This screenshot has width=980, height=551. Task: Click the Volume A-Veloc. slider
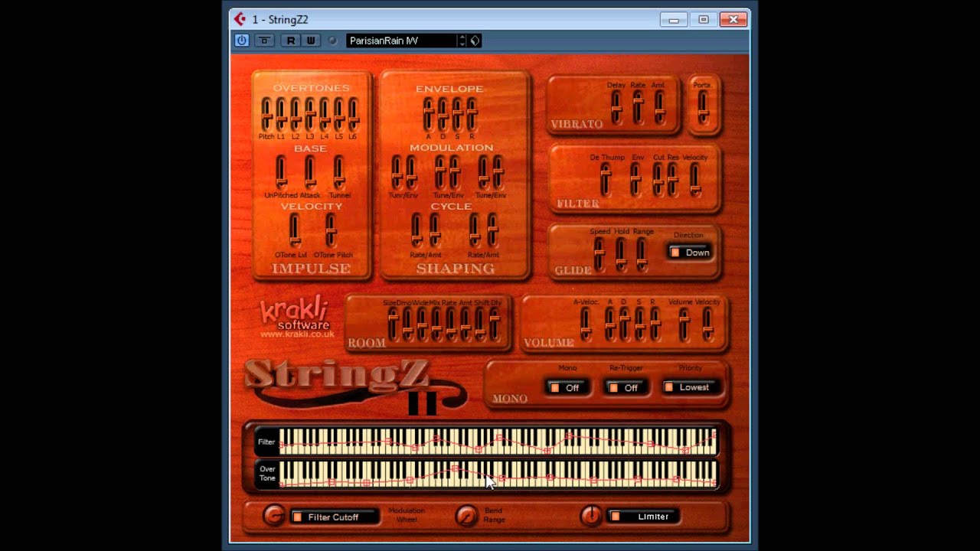[x=586, y=324]
